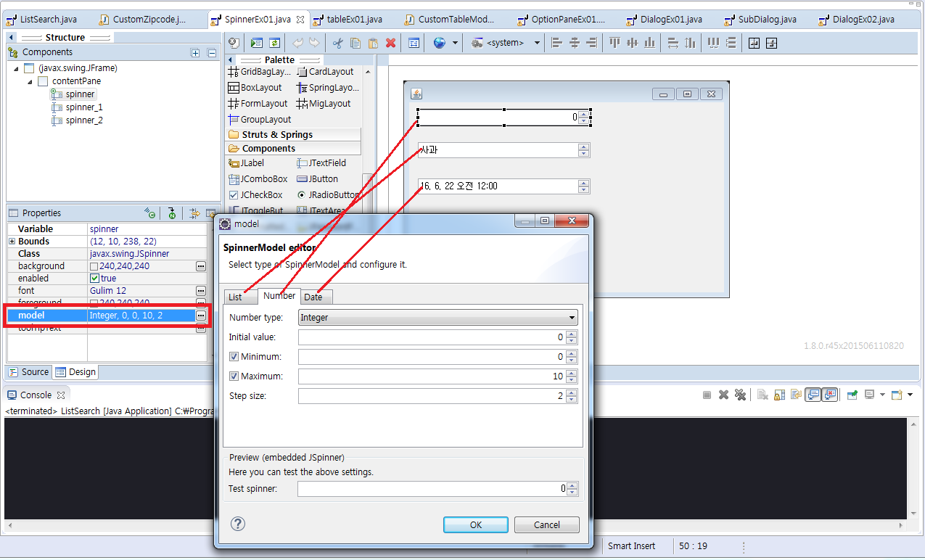Increase Step size with its up stepper arrow
The height and width of the screenshot is (560, 925).
572,392
